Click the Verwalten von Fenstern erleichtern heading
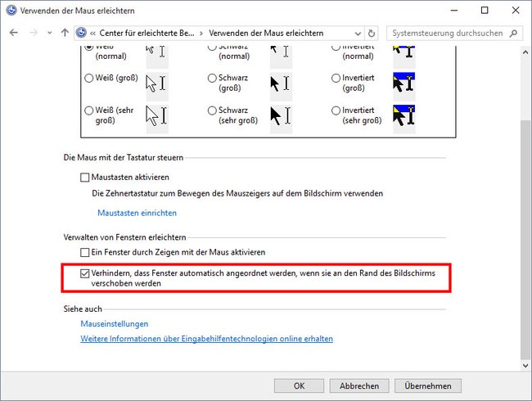Screen dimensions: 532x401 [125, 237]
